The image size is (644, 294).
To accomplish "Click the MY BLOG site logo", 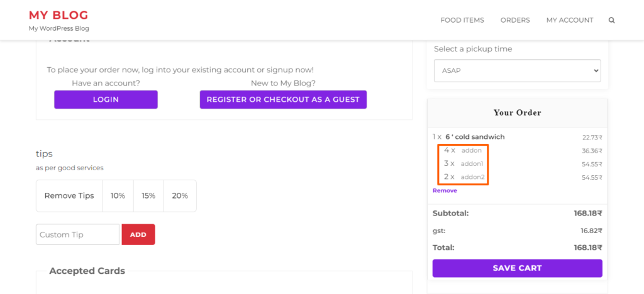I will tap(58, 15).
